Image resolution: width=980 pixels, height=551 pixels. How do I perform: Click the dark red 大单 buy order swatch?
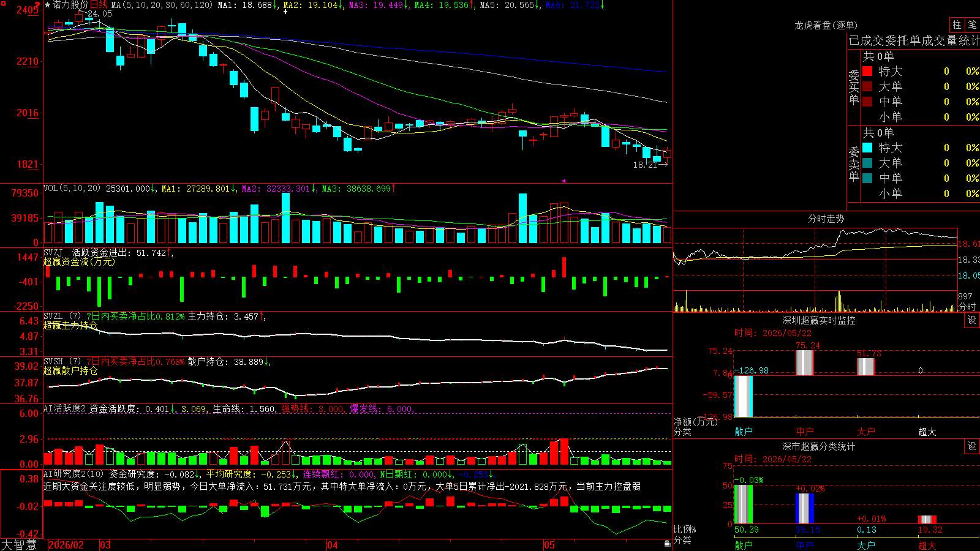(867, 86)
